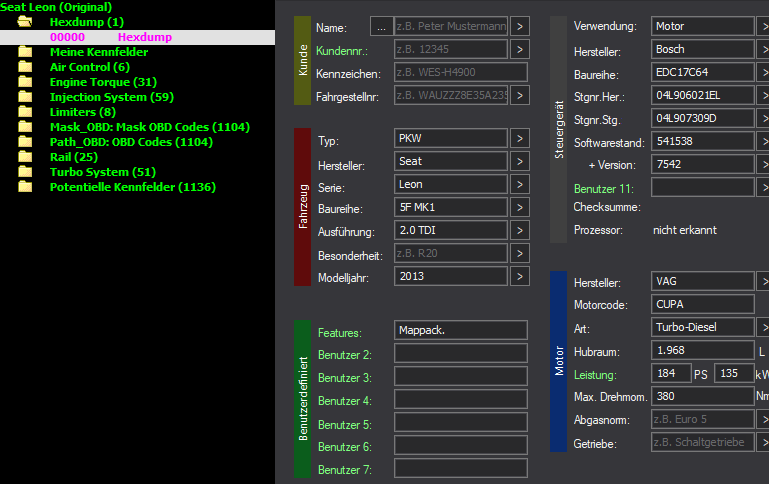Click the Softwarestand field 541538
This screenshot has height=484, width=769.
[x=703, y=141]
